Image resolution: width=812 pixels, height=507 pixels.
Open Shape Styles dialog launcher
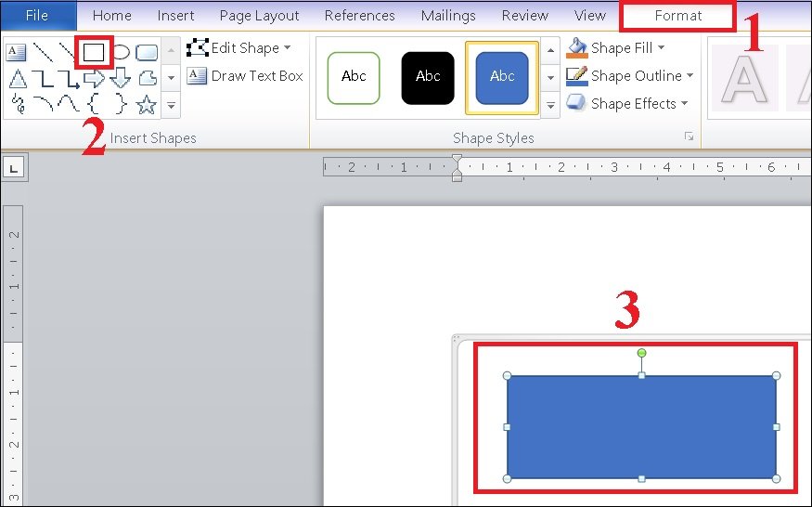[689, 136]
